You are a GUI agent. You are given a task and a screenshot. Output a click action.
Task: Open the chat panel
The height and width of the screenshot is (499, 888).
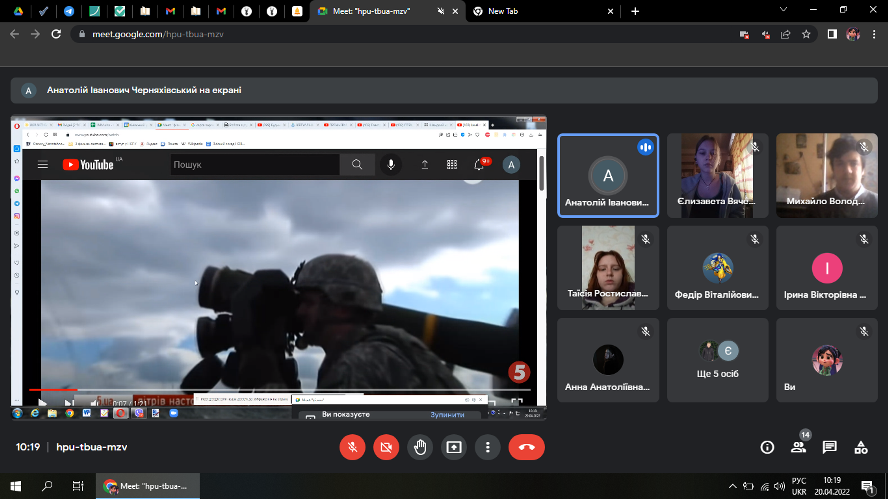(829, 447)
